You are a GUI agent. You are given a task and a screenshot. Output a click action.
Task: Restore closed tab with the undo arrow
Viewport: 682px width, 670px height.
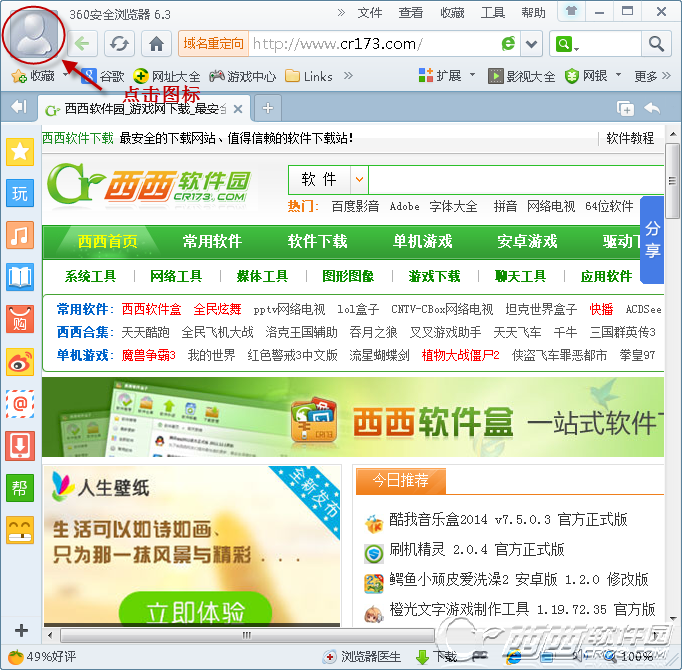pos(652,108)
